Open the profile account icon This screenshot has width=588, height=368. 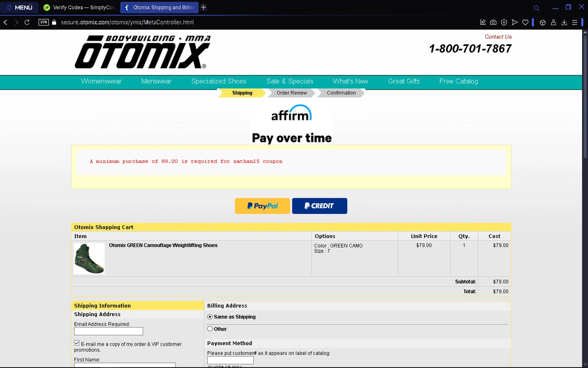pyautogui.click(x=554, y=22)
